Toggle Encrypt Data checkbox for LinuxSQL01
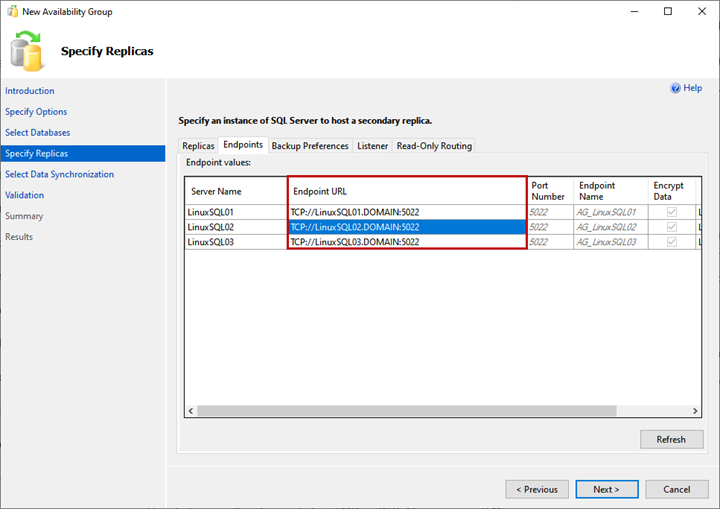Viewport: 720px width, 509px height. tap(671, 212)
